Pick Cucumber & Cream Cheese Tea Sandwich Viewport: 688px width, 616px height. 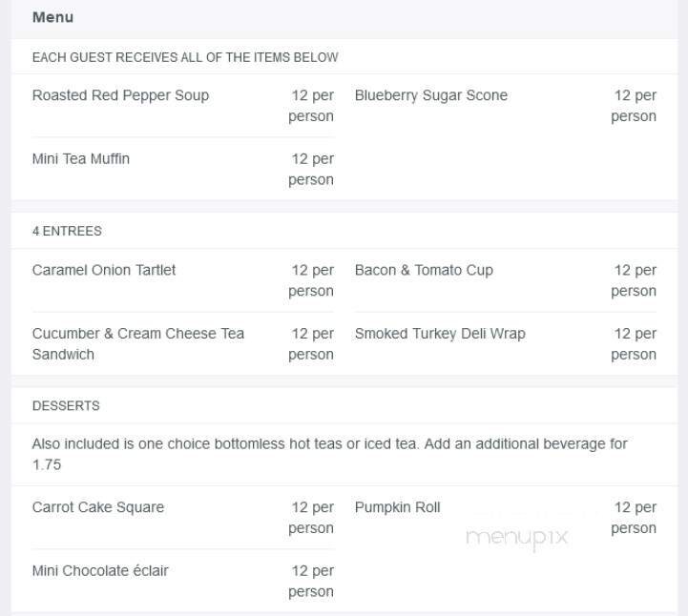138,343
